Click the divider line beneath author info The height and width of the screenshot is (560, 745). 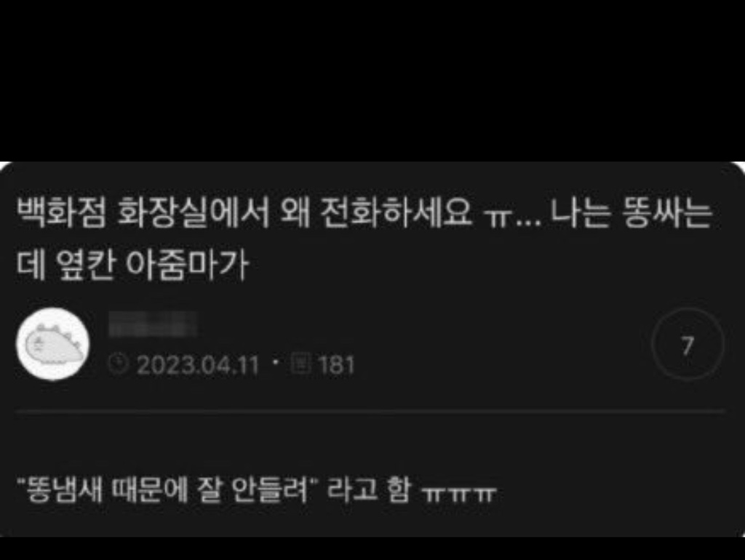click(370, 412)
